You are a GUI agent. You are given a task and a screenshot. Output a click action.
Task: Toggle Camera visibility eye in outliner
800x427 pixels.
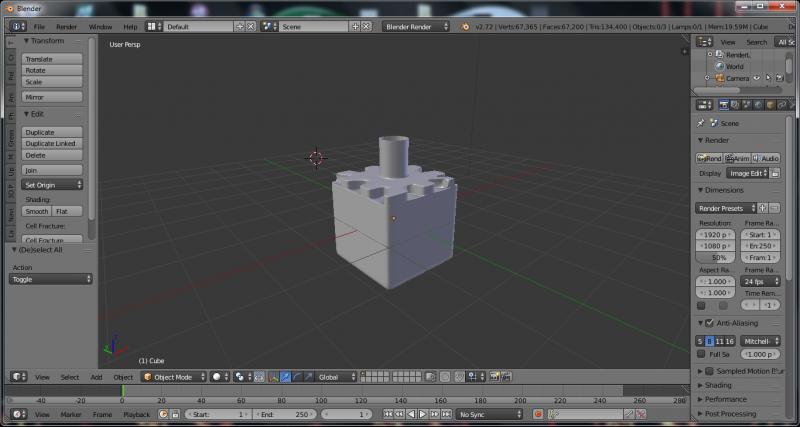click(756, 78)
